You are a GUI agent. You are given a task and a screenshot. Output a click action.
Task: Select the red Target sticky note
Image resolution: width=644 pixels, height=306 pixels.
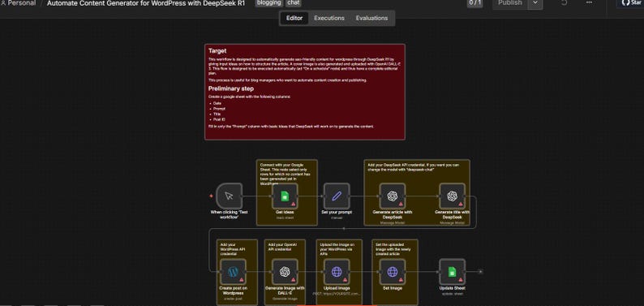[x=305, y=92]
